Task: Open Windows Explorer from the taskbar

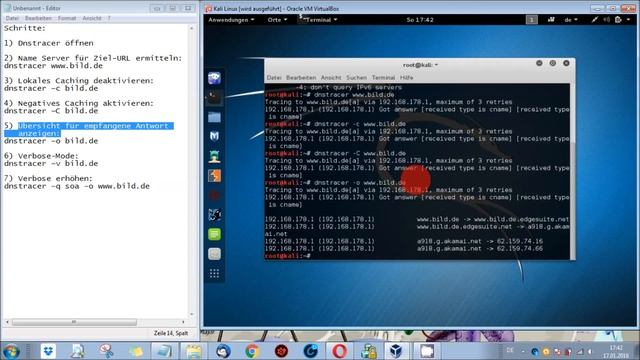Action: 193,351
